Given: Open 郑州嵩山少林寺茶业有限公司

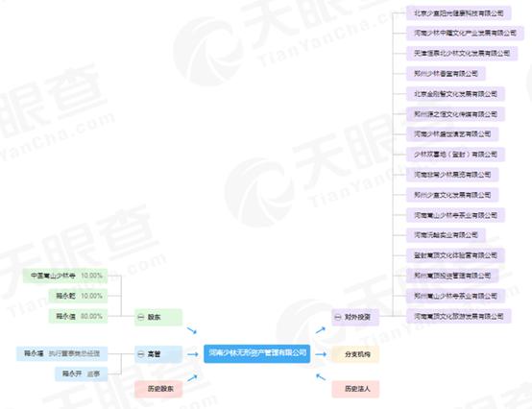Looking at the screenshot, I should click(x=456, y=296).
